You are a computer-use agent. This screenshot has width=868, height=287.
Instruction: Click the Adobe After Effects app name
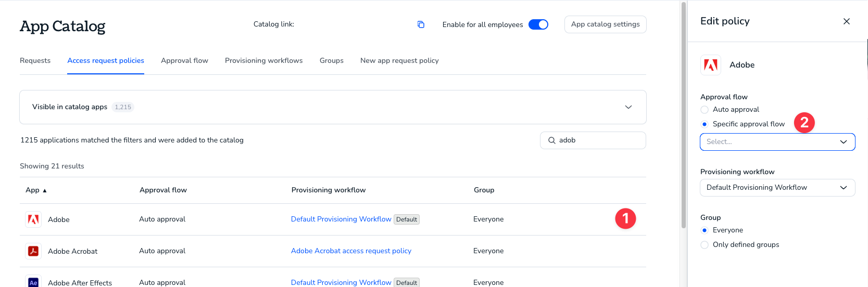click(80, 283)
